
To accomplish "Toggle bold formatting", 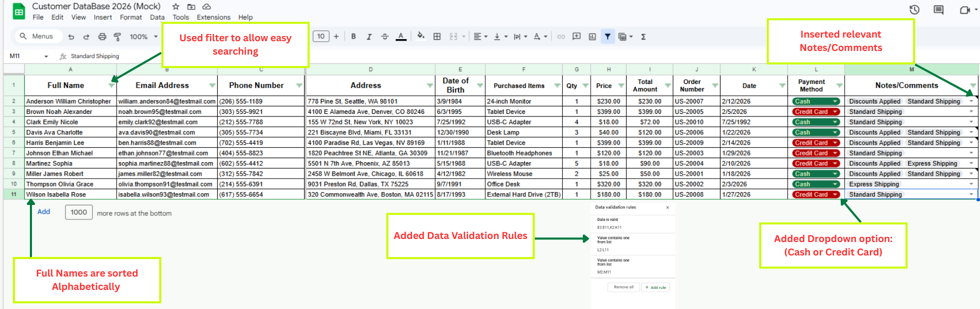I will (x=353, y=37).
